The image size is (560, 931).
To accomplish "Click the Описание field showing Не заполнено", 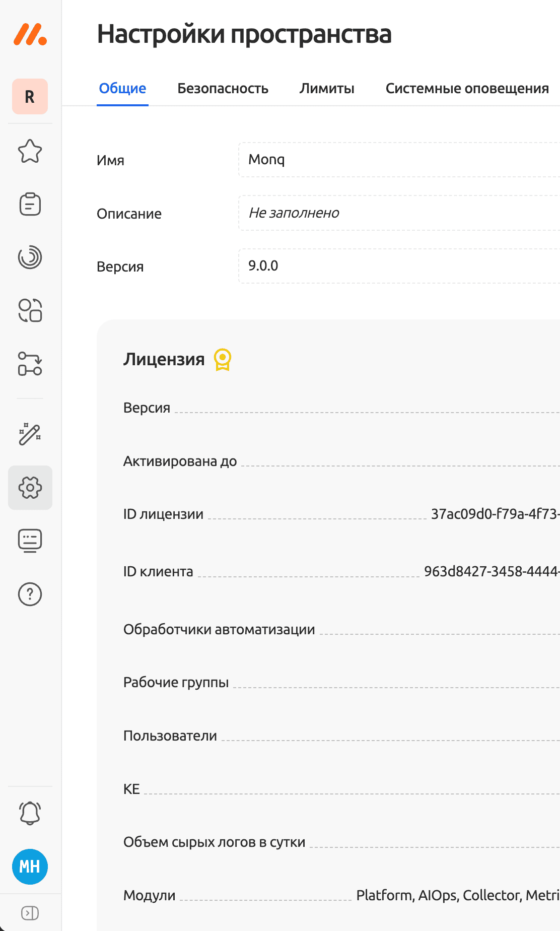I will click(398, 213).
